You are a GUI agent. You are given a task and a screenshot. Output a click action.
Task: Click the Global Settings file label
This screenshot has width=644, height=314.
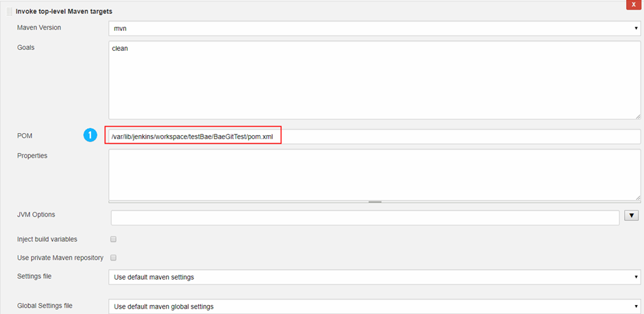pyautogui.click(x=45, y=306)
